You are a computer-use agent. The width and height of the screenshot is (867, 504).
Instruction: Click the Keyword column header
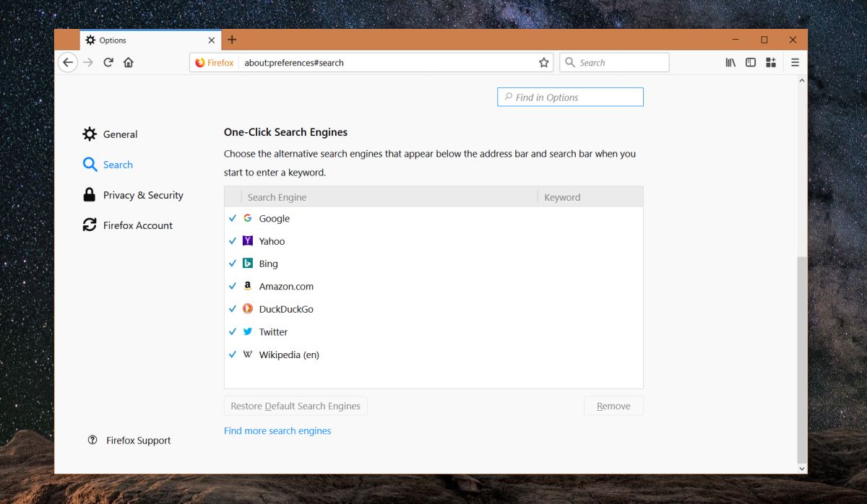[590, 197]
